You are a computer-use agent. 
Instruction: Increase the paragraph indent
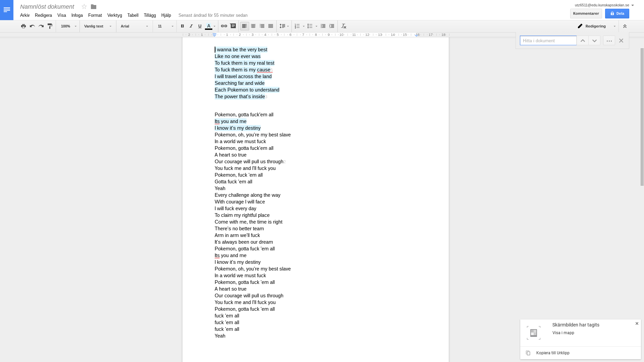point(332,26)
